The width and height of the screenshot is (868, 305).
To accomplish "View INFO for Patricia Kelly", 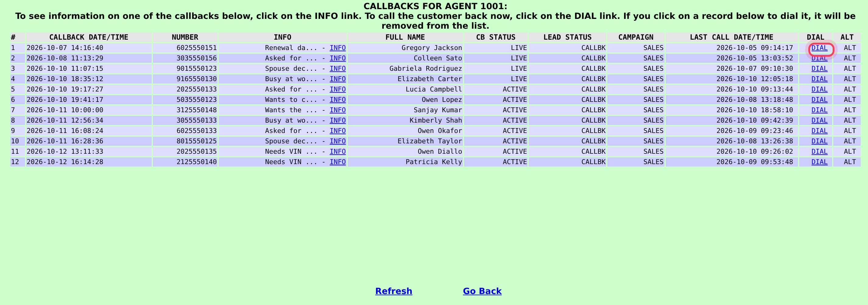I will tap(337, 162).
